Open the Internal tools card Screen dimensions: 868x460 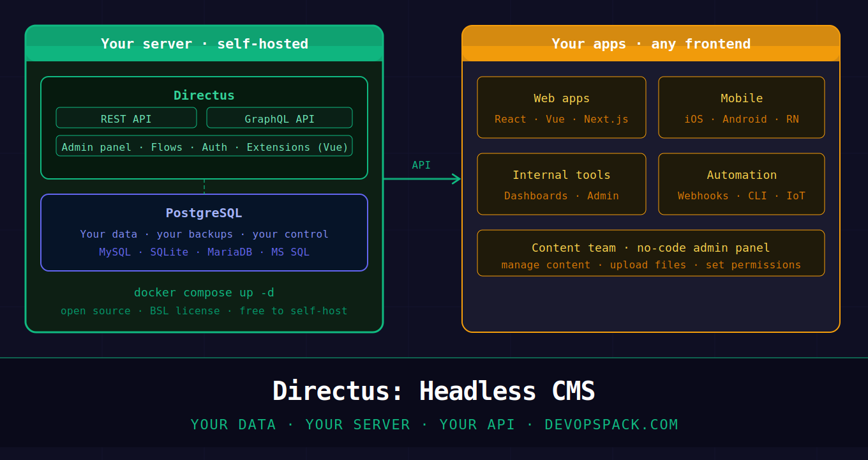tap(562, 184)
